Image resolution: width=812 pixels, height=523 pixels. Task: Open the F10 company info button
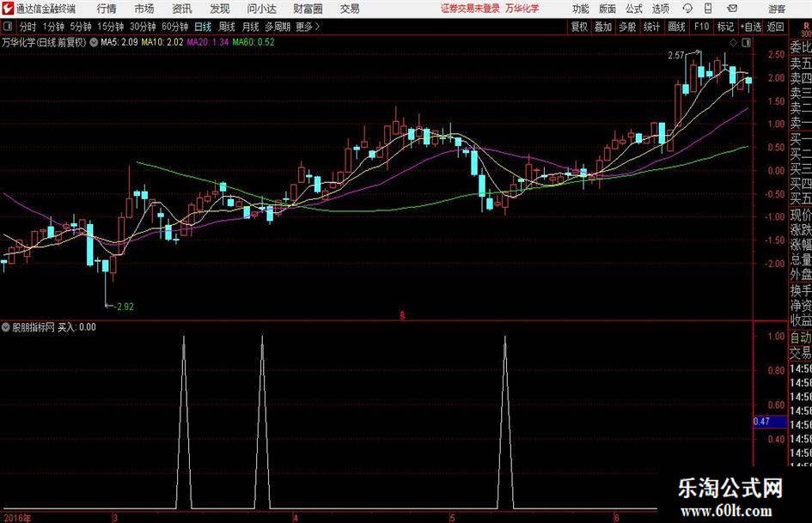click(x=701, y=27)
